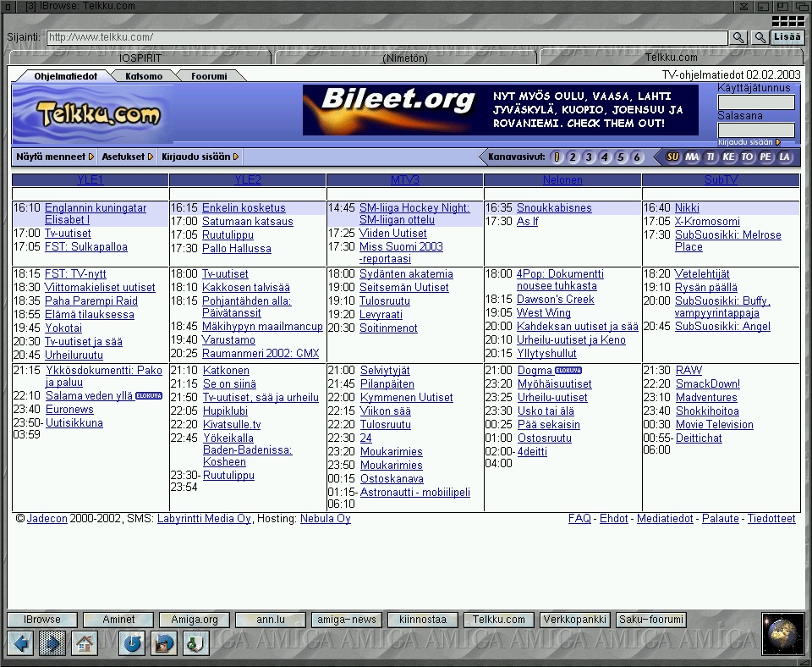812x667 pixels.
Task: Open the Ohjelmatiedot page tab
Action: coord(66,76)
